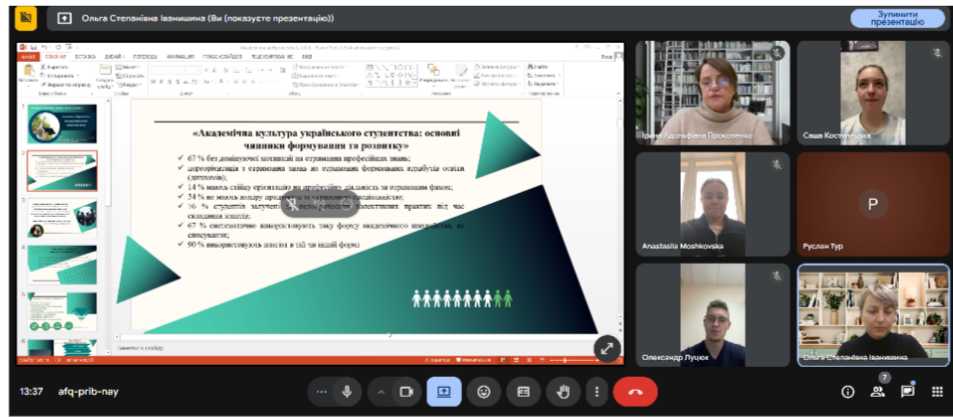Viewport: 953px width, 417px height.
Task: Open the activities grid icon
Action: tap(937, 391)
